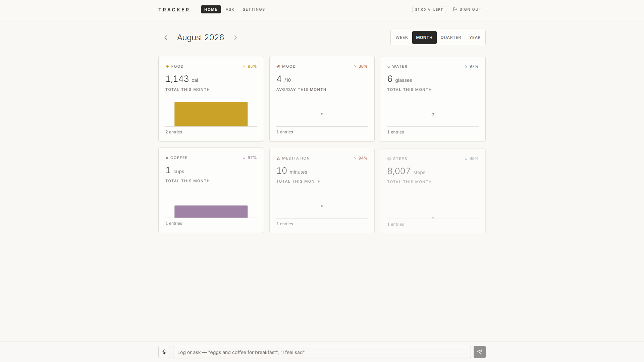Click 1 entries label in Meditation card
The width and height of the screenshot is (644, 362).
(x=285, y=224)
